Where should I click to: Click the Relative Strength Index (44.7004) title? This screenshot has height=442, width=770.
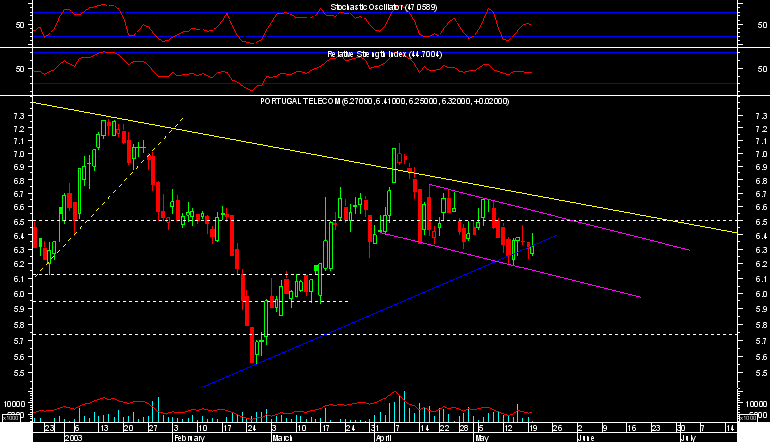[x=385, y=54]
